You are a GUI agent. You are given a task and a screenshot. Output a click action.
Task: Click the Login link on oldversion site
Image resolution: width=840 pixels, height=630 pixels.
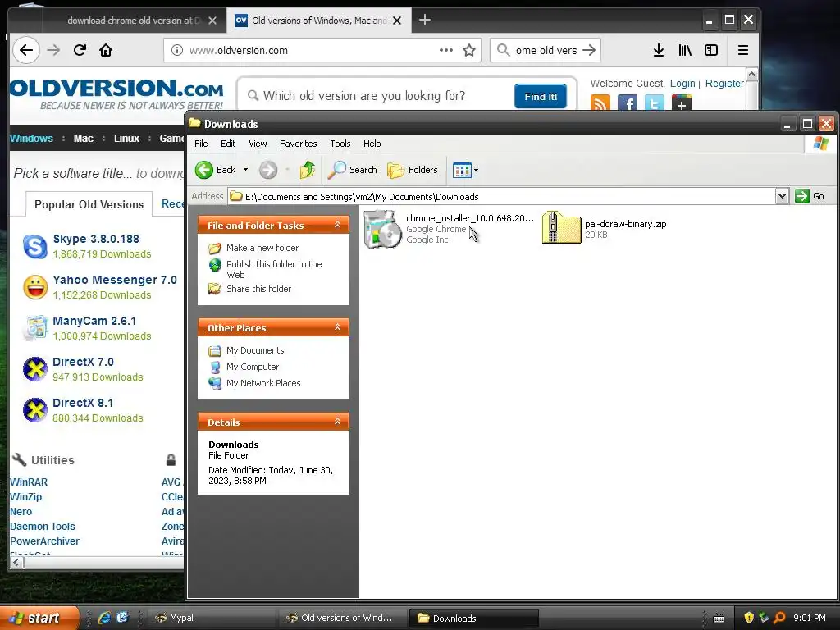click(682, 84)
